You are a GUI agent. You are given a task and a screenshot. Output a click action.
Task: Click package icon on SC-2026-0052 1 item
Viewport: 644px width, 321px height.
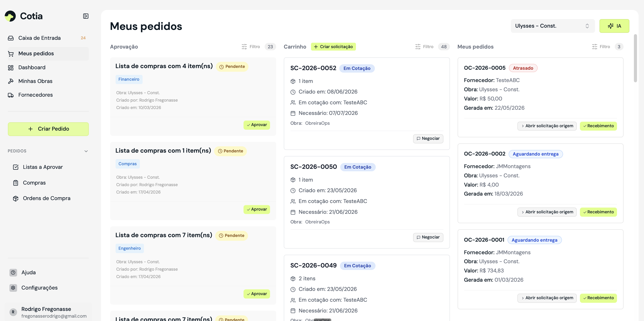pyautogui.click(x=293, y=82)
